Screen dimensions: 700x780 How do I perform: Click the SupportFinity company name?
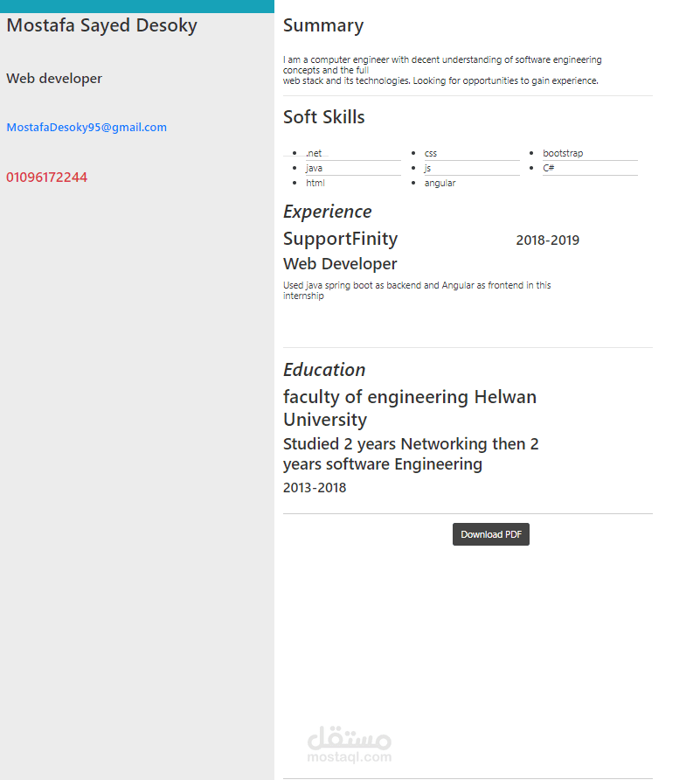340,239
